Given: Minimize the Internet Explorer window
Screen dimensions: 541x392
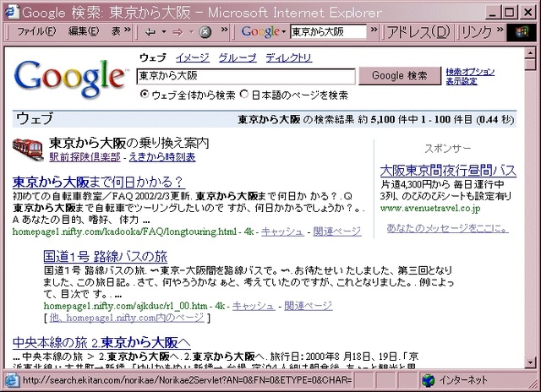Looking at the screenshot, I should (x=494, y=13).
